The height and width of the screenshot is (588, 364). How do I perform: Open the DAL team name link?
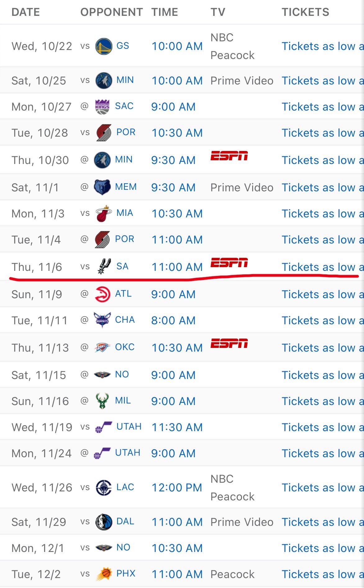[x=125, y=522]
